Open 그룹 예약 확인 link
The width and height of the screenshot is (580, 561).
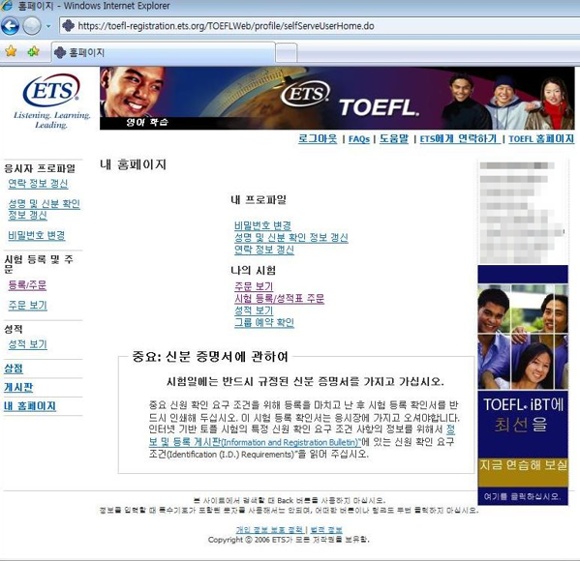(x=264, y=322)
